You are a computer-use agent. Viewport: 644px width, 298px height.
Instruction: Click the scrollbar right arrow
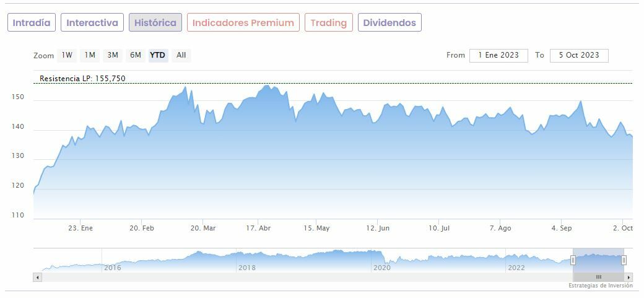[629, 277]
